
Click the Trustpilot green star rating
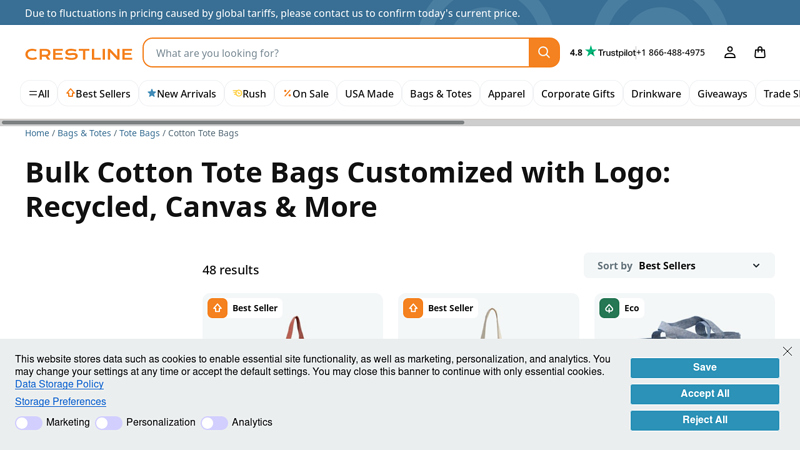[590, 52]
